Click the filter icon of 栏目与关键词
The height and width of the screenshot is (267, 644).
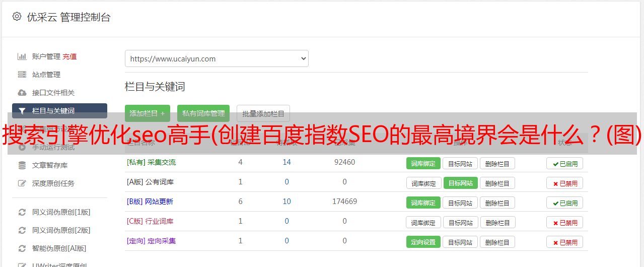tap(22, 111)
